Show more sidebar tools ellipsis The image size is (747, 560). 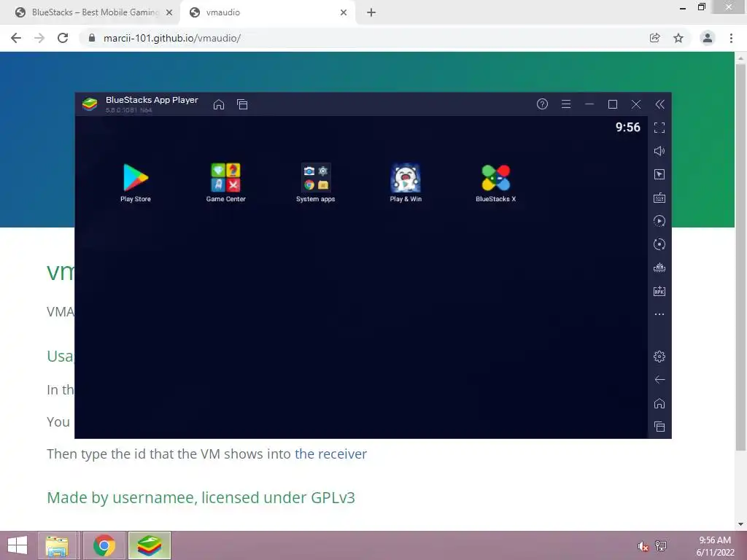coord(659,314)
